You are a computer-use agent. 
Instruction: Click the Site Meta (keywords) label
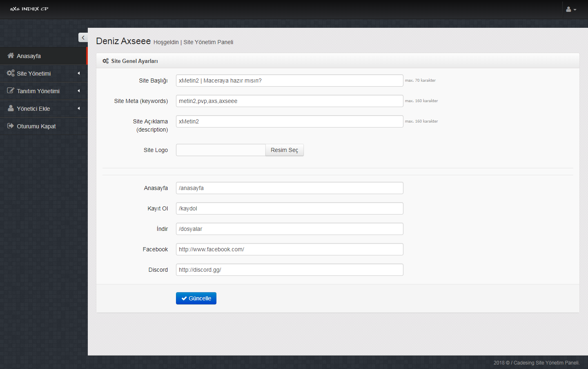coord(141,101)
